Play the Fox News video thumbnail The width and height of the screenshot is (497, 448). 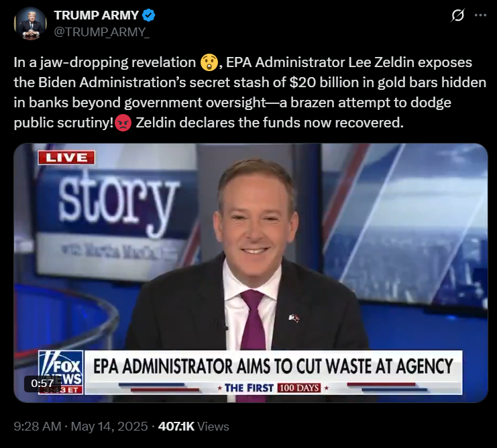point(251,273)
